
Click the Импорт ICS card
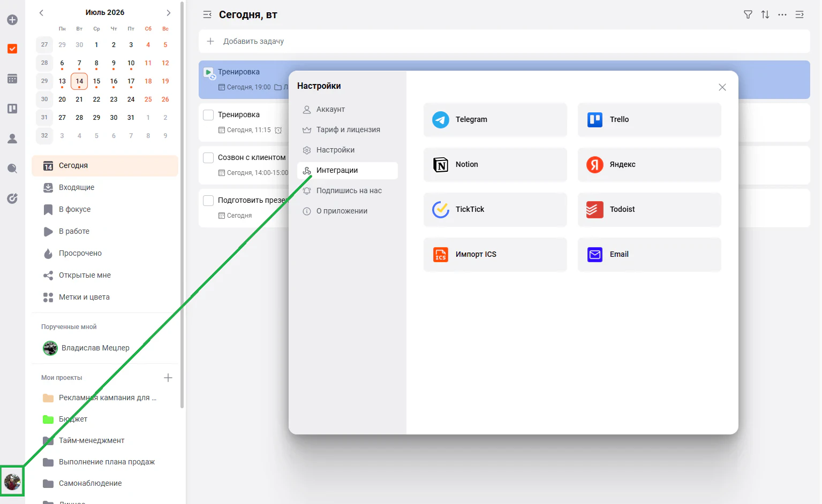495,254
